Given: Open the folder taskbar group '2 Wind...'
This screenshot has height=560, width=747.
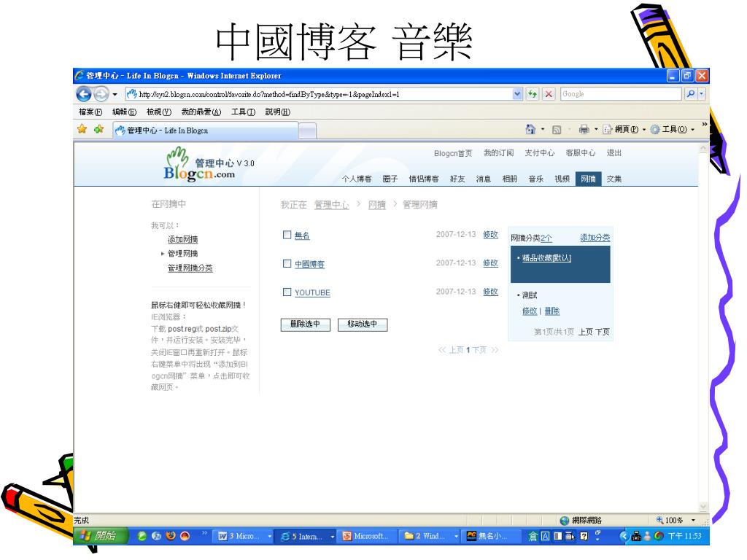Looking at the screenshot, I should coord(430,536).
